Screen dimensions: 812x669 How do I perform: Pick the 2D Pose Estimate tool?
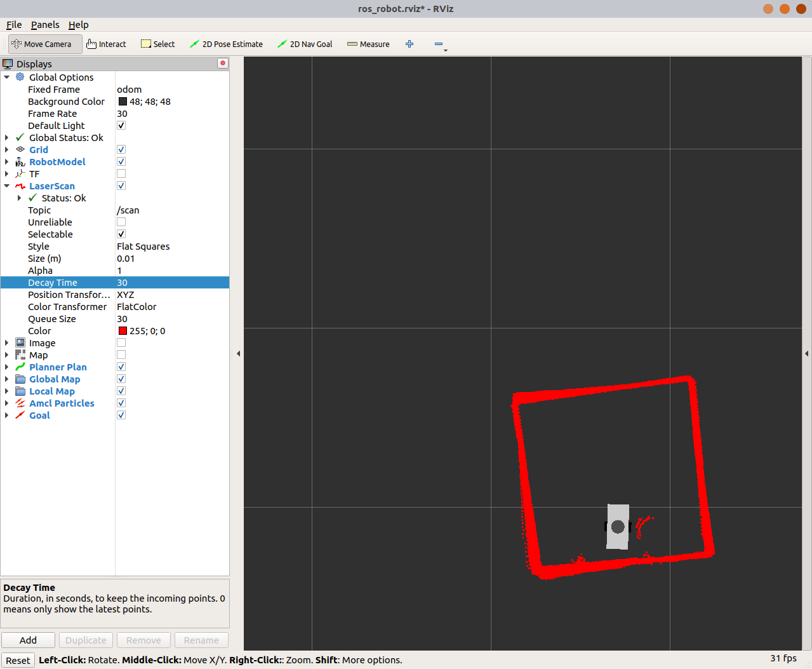(x=226, y=44)
